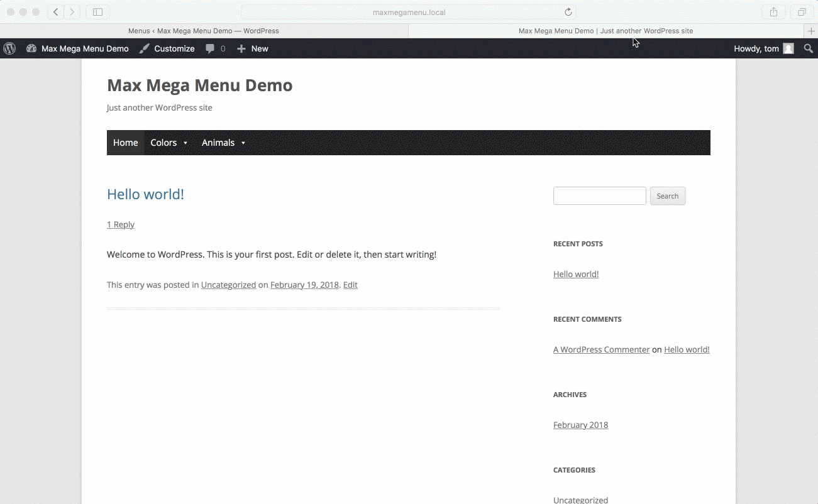Click the Safari share icon
Viewport: 818px width, 504px height.
[774, 12]
